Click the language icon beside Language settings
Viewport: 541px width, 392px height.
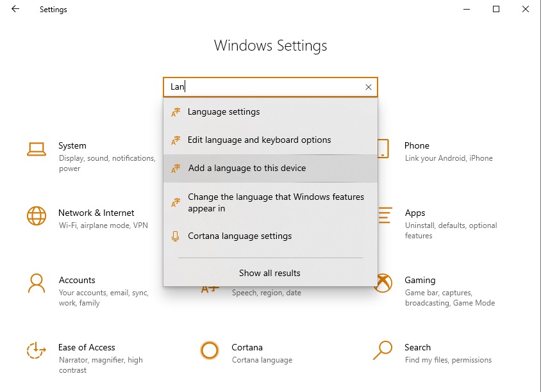pos(176,112)
